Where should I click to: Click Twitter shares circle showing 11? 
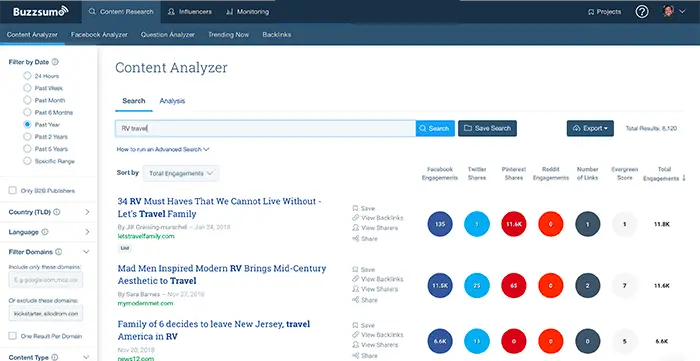pyautogui.click(x=477, y=341)
